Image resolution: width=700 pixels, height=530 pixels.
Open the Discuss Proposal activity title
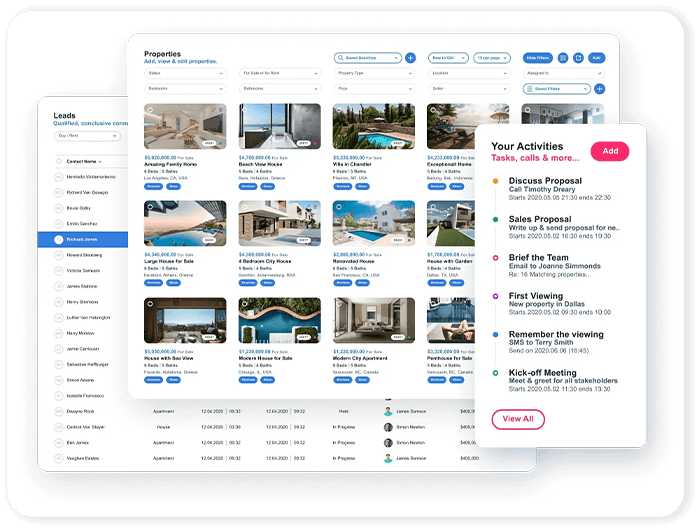545,181
